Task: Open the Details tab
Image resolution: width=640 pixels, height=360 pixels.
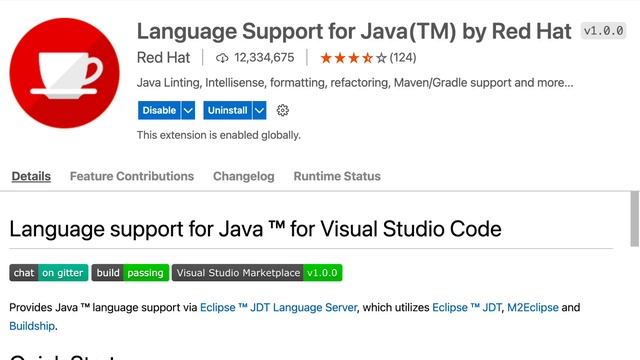Action: (x=31, y=176)
